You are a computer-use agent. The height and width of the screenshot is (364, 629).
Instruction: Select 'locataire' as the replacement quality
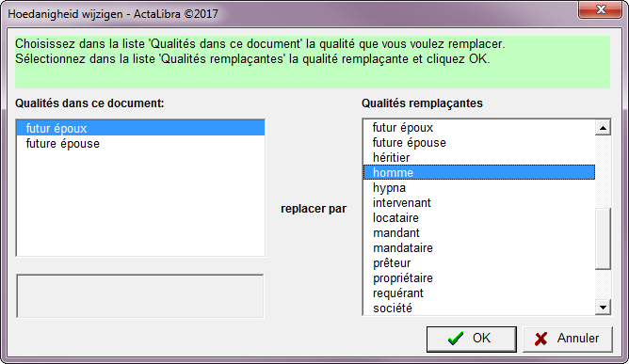click(479, 217)
